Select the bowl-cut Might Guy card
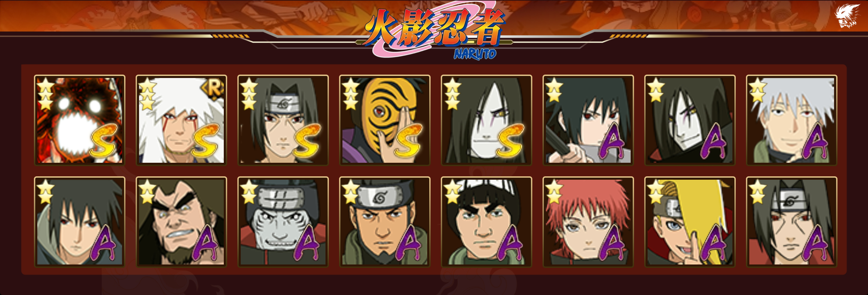Screen dimensions: 868x295 point(487,222)
